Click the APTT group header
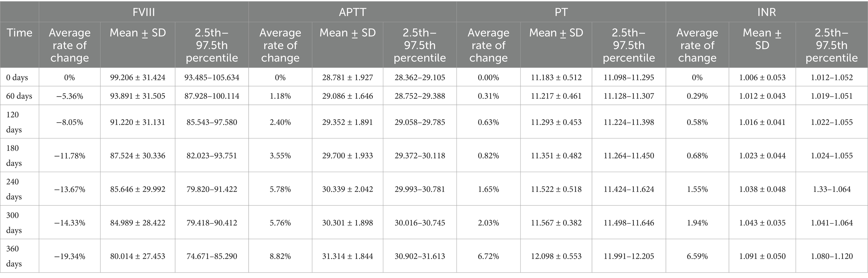This screenshot has width=868, height=278. click(x=352, y=12)
